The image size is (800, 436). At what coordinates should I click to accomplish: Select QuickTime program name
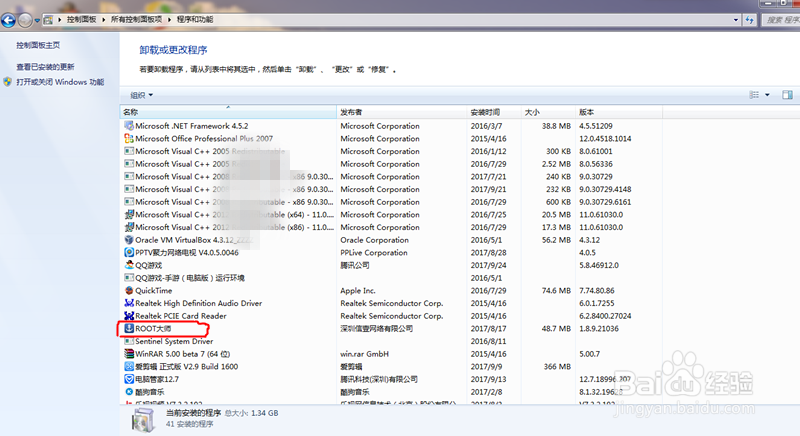click(154, 291)
